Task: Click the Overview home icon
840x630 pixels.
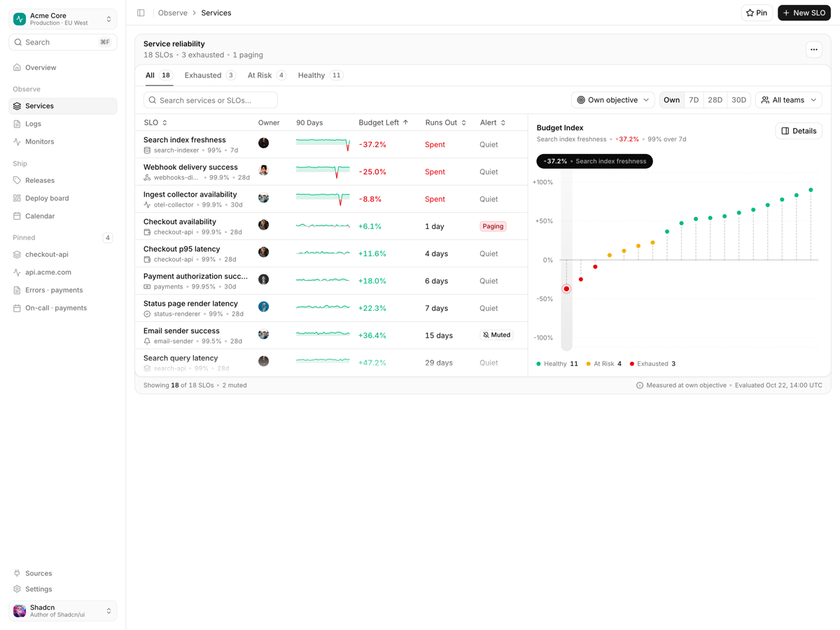Action: 17,68
